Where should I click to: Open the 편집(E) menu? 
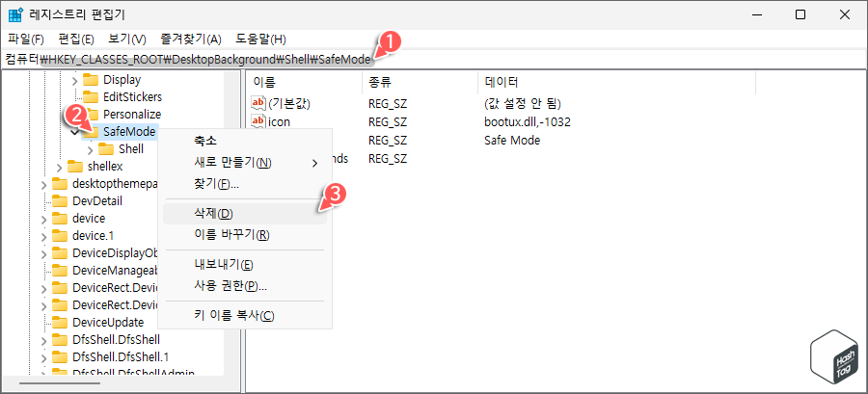pyautogui.click(x=76, y=39)
